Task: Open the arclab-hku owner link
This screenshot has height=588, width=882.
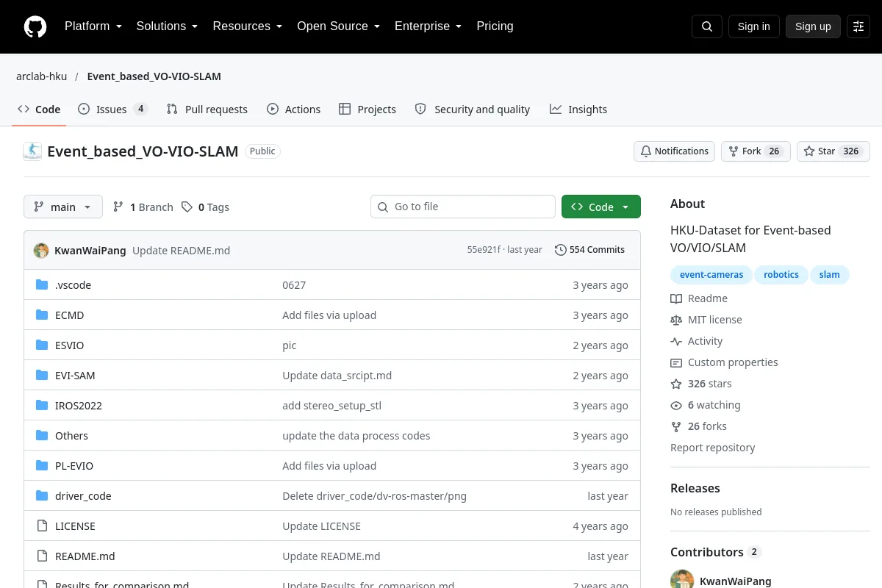Action: pyautogui.click(x=42, y=76)
